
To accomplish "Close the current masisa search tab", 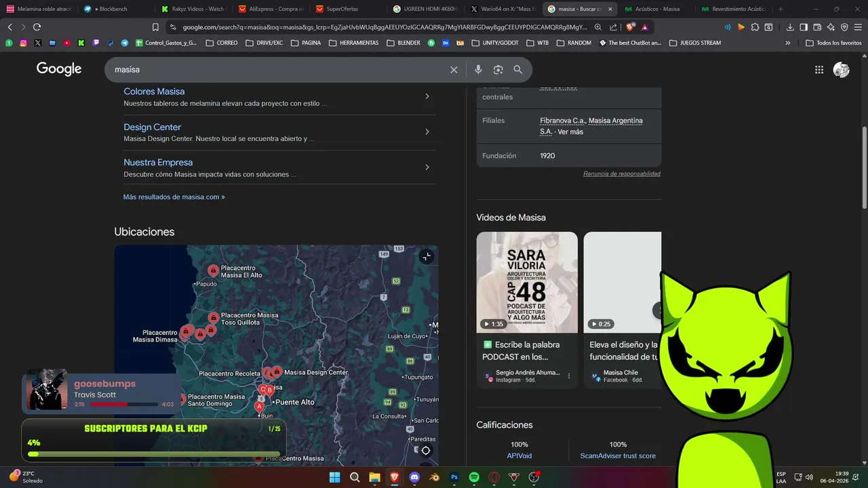I will click(x=610, y=9).
